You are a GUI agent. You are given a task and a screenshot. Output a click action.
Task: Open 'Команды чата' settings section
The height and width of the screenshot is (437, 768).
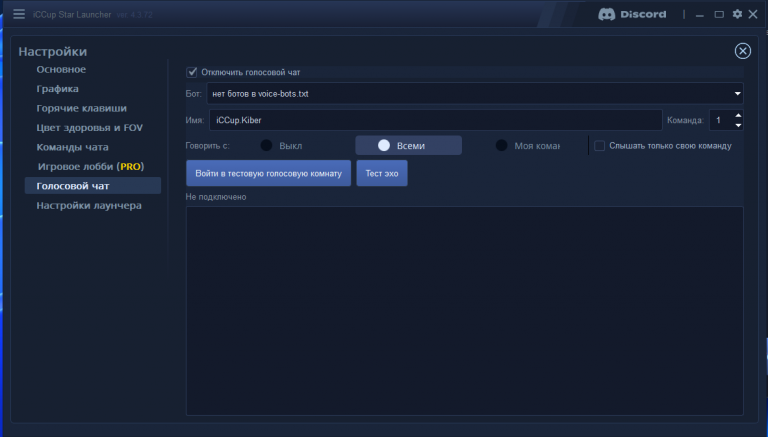pyautogui.click(x=72, y=147)
